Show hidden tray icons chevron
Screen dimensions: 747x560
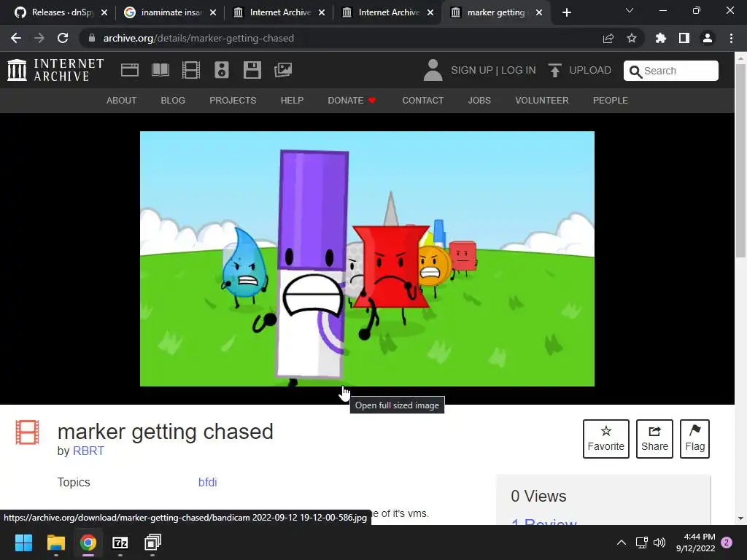622,542
